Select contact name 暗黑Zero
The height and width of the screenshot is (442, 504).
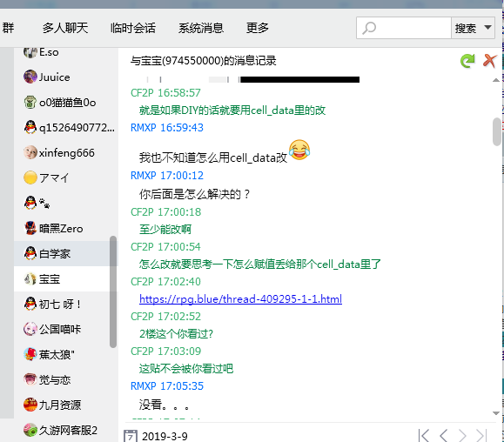61,228
